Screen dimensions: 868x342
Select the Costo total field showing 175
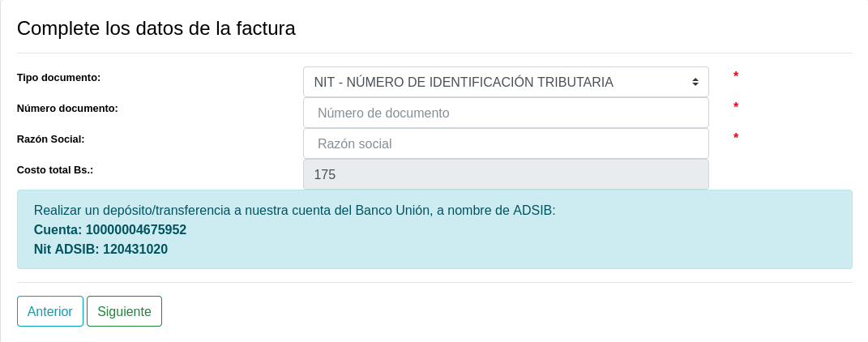[506, 174]
